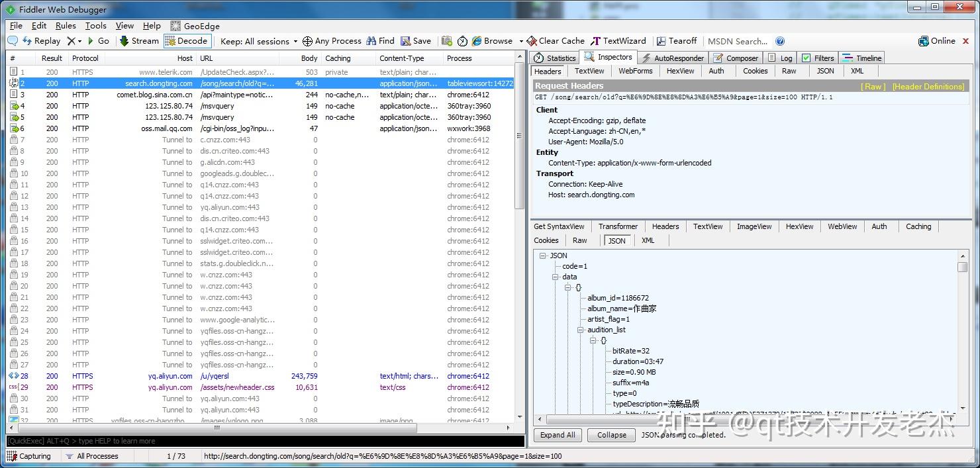980x468 pixels.
Task: Click the comment balloon icon in toolbar
Action: coord(13,41)
